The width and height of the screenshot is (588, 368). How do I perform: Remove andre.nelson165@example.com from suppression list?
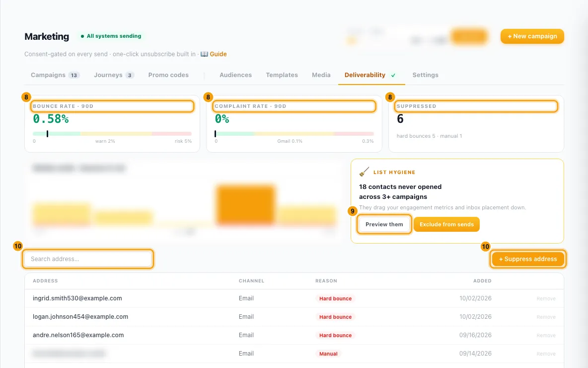(546, 335)
